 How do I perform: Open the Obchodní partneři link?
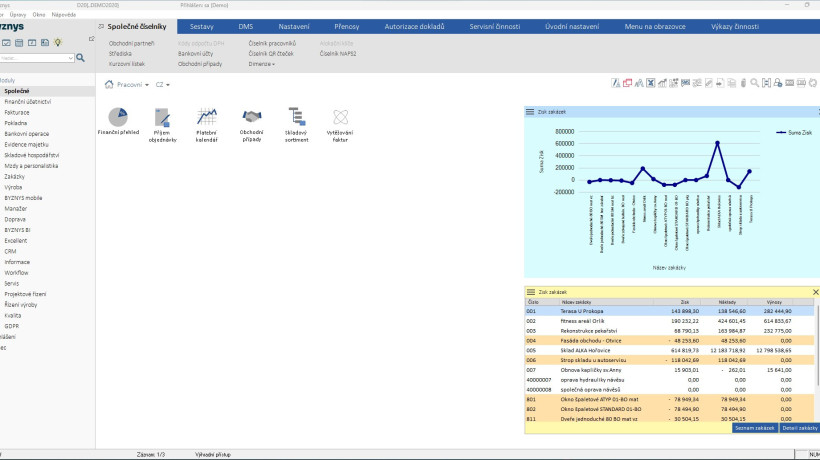coord(131,44)
